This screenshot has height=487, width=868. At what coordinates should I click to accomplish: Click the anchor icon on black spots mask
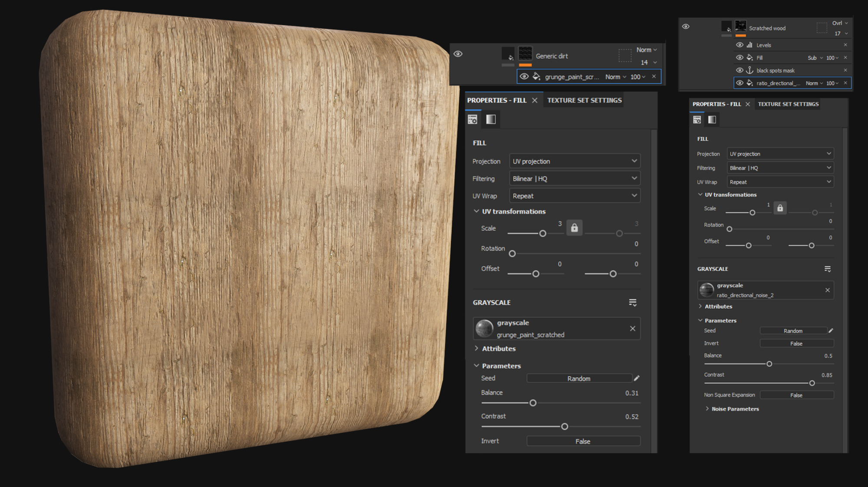(750, 70)
